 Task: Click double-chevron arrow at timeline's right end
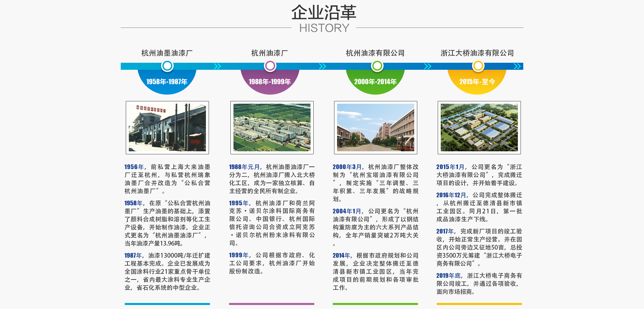[517, 66]
